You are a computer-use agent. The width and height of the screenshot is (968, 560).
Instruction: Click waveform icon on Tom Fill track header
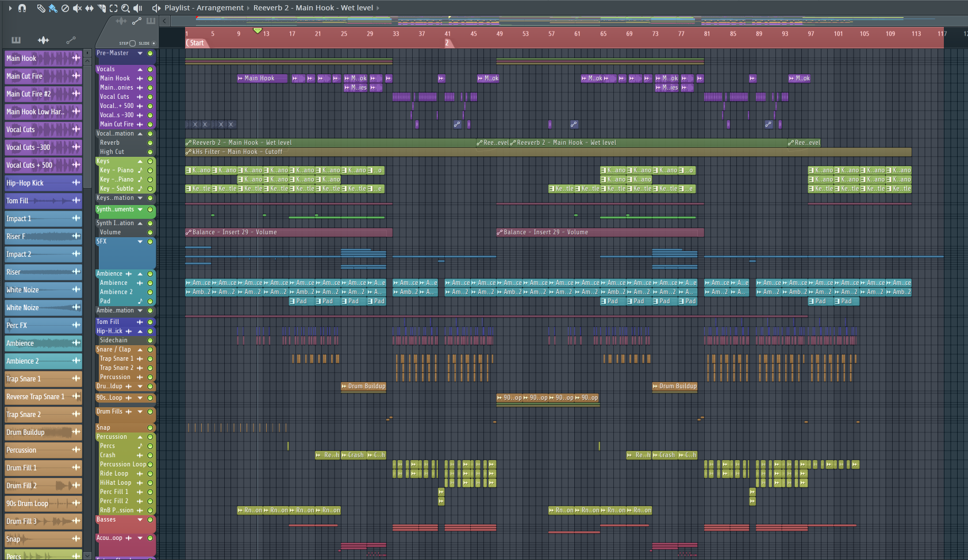pos(140,322)
